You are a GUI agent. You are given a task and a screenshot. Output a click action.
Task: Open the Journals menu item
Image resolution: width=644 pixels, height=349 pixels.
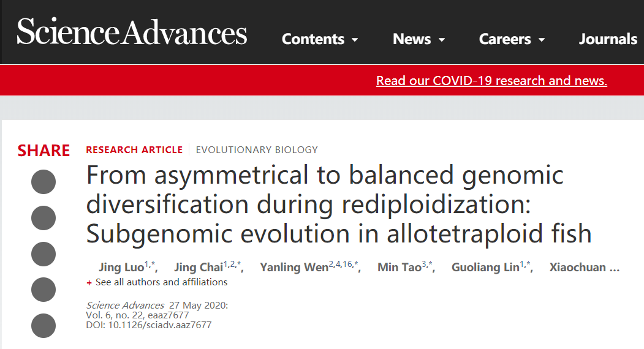(x=608, y=39)
